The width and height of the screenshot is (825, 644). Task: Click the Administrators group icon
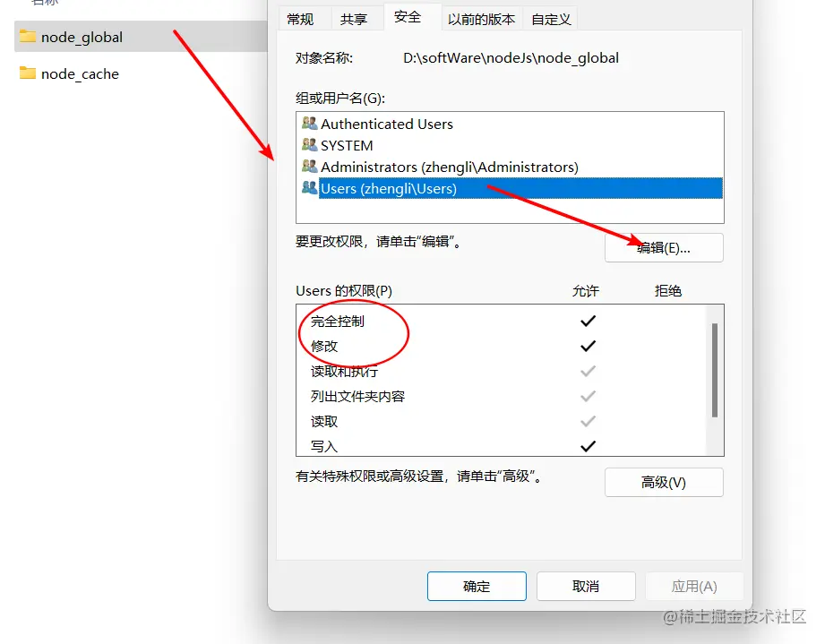click(x=309, y=167)
